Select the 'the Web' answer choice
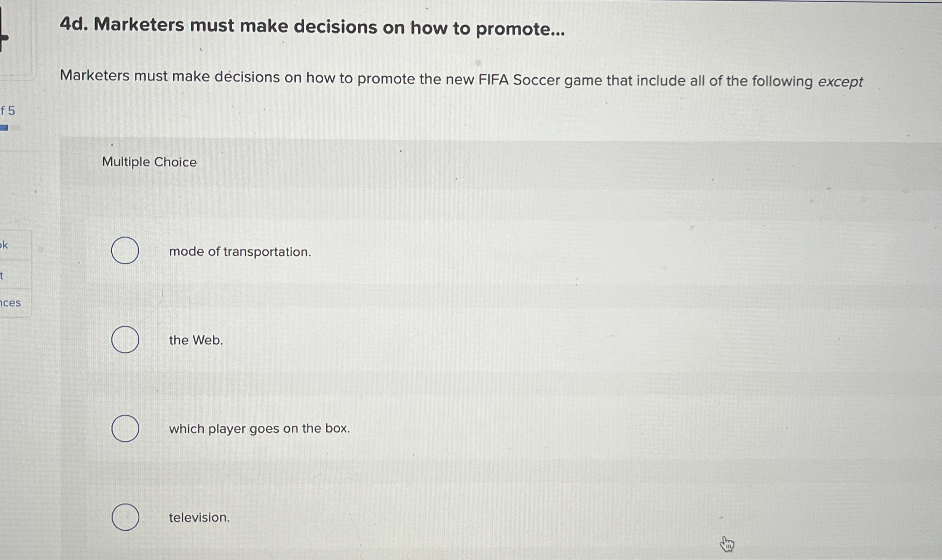 click(126, 340)
